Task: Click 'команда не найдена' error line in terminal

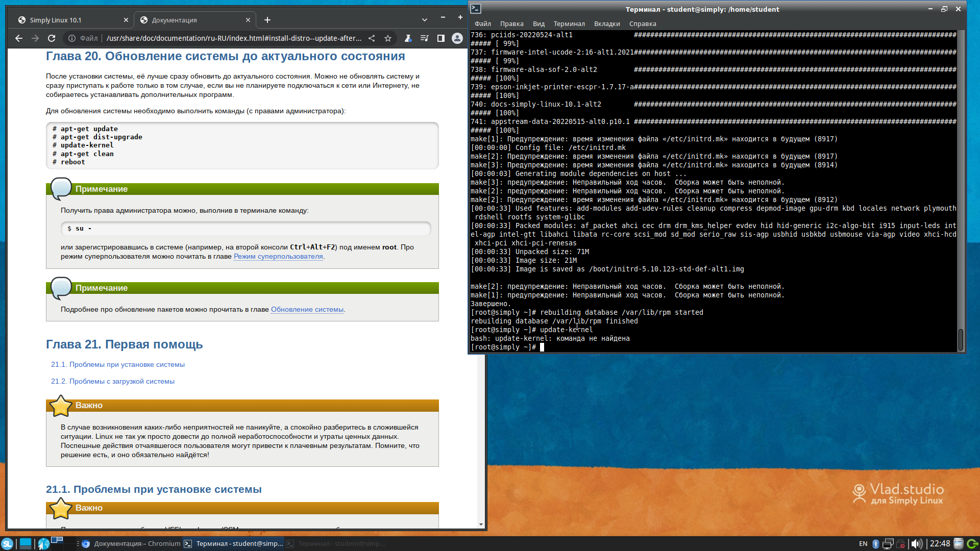Action: click(550, 339)
